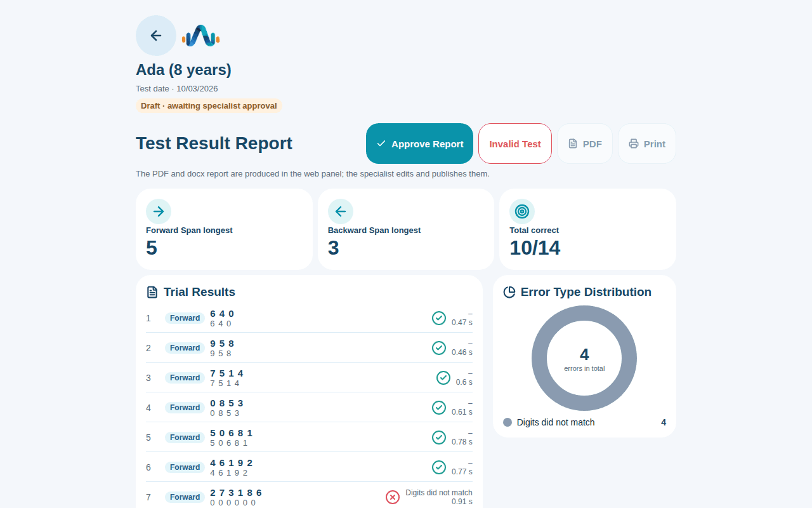Image resolution: width=812 pixels, height=508 pixels.
Task: Click the Digits did not match label in trial 7
Action: [x=439, y=493]
